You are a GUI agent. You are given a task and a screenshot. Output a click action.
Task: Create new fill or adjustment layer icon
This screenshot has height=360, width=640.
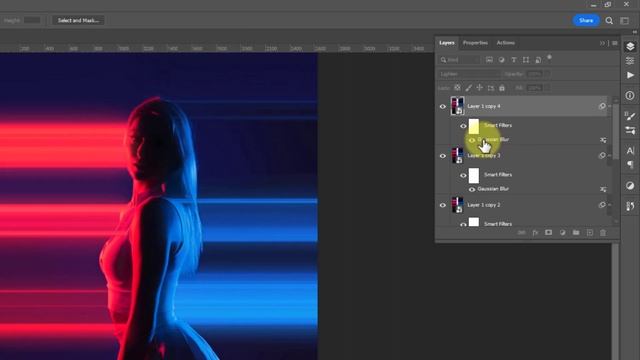pyautogui.click(x=562, y=233)
